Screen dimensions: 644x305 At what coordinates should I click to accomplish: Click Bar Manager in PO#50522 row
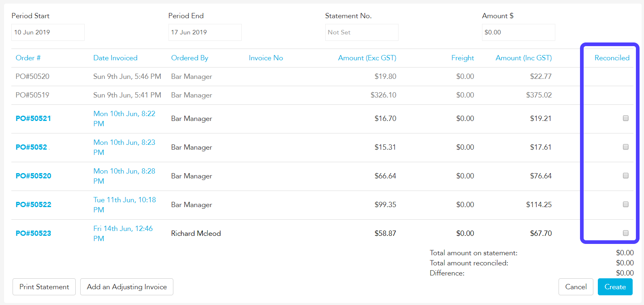192,205
